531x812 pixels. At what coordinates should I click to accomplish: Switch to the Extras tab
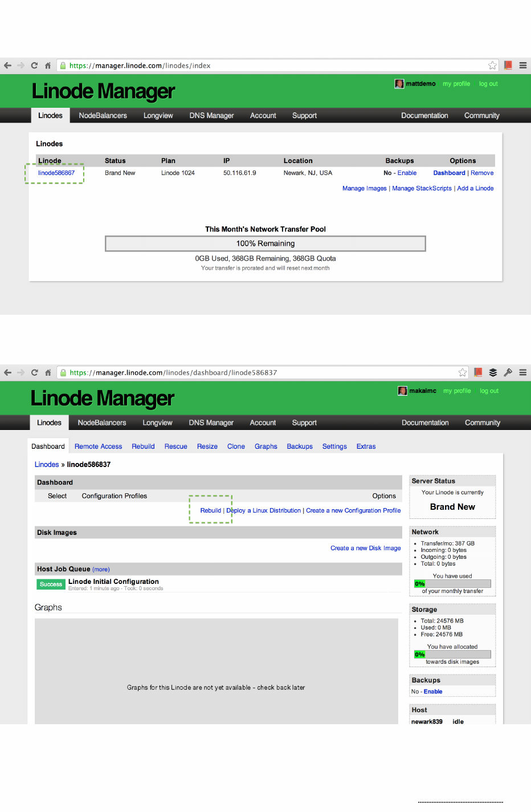366,446
